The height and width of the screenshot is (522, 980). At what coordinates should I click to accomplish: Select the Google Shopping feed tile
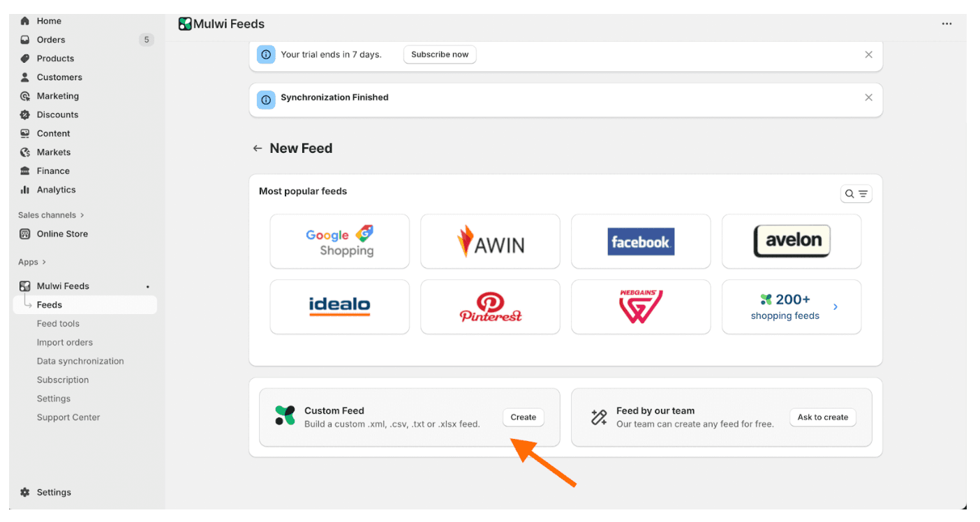339,241
